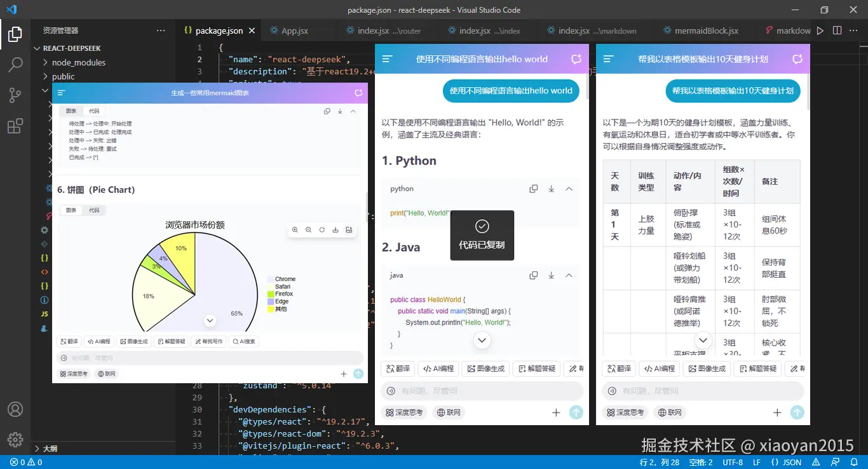Jump to bottom in fitness plan chat
Image resolution: width=868 pixels, height=469 pixels.
(x=703, y=341)
